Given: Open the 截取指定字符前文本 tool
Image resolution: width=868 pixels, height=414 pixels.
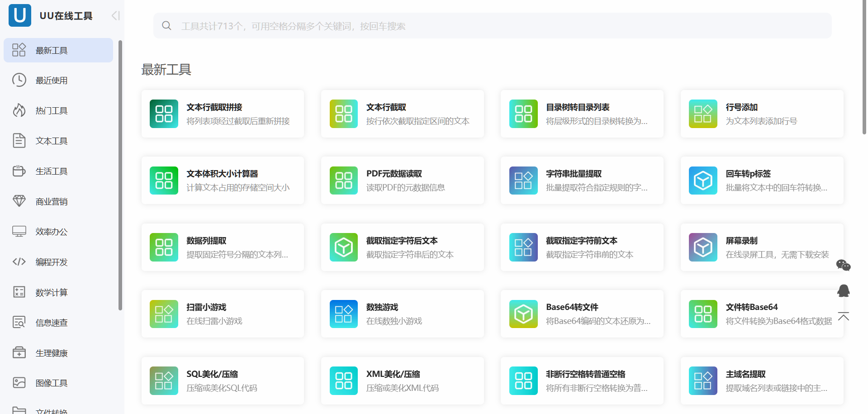Looking at the screenshot, I should click(x=582, y=247).
